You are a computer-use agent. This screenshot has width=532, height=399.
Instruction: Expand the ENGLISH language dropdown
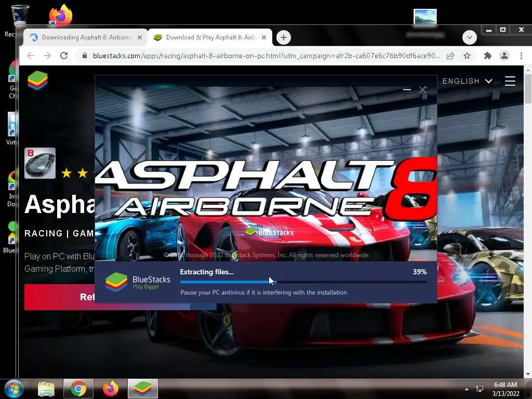tap(467, 81)
